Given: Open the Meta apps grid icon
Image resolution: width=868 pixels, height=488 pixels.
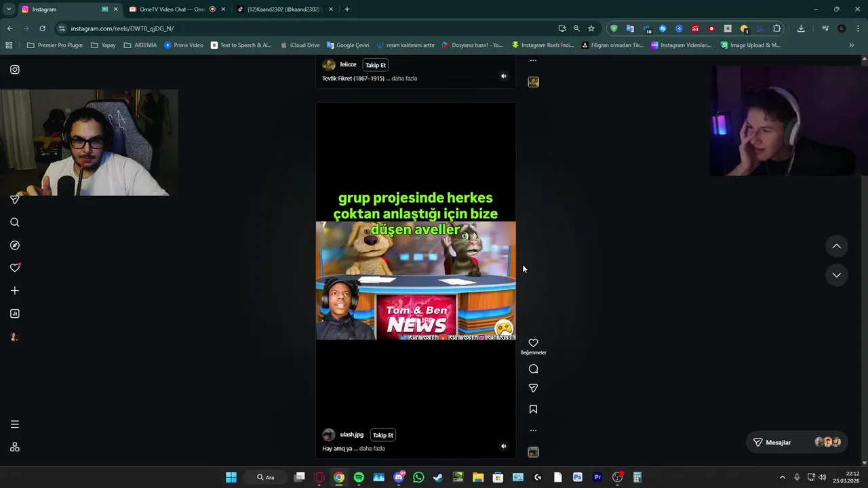Looking at the screenshot, I should click(x=15, y=447).
